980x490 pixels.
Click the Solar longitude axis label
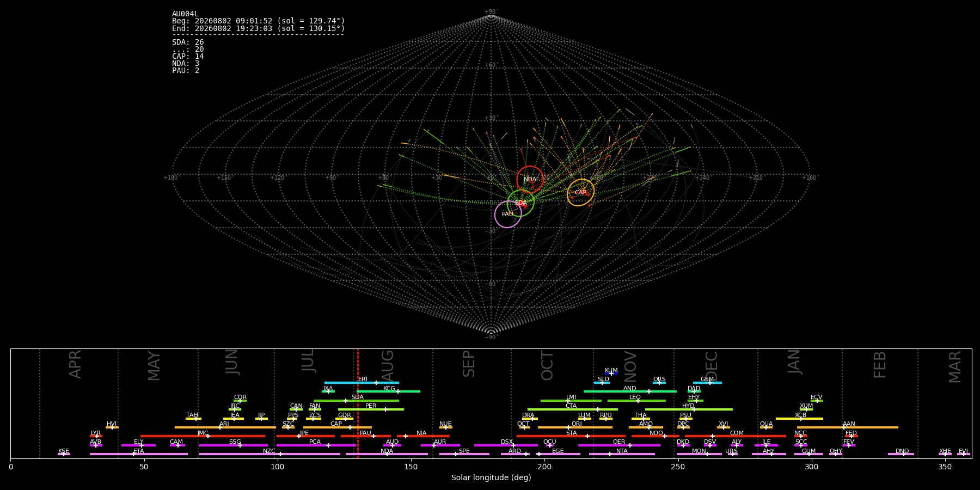click(491, 478)
